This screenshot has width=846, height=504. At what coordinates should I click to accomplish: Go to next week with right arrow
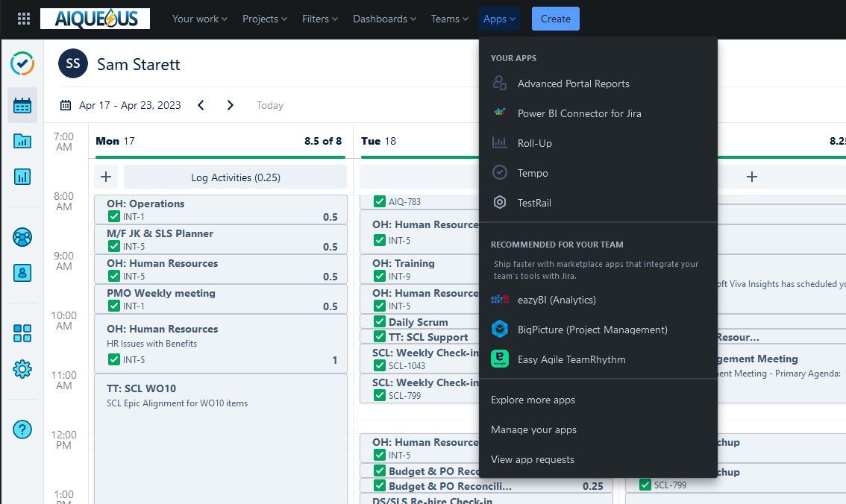point(230,106)
